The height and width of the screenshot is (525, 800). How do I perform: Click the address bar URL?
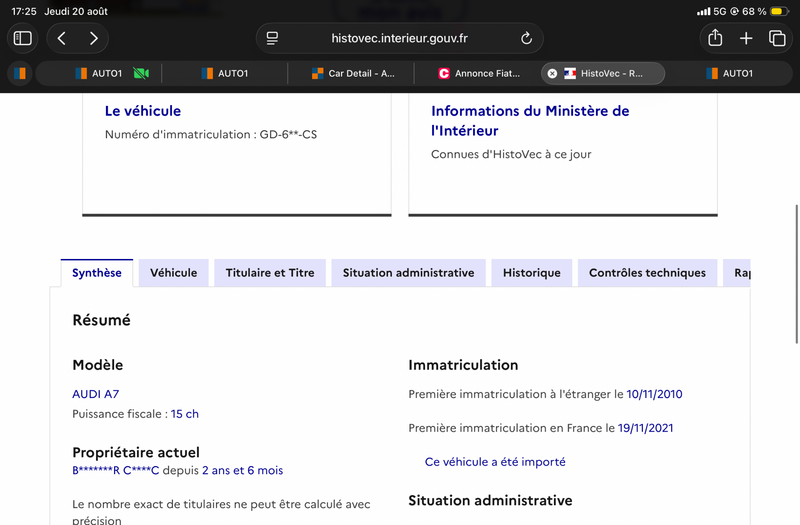click(x=399, y=38)
